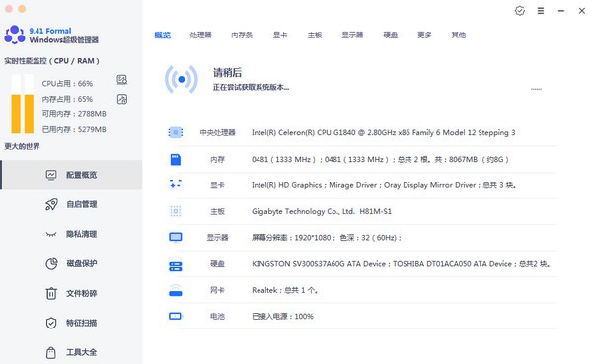Click the 更大的世界 label
592x364 pixels.
pos(22,146)
